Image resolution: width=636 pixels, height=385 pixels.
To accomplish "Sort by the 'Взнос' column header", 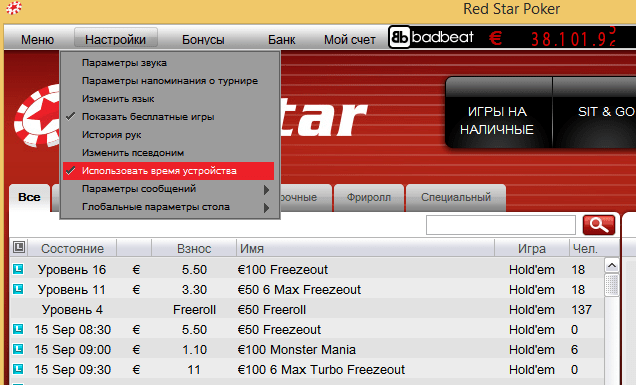I will click(194, 248).
